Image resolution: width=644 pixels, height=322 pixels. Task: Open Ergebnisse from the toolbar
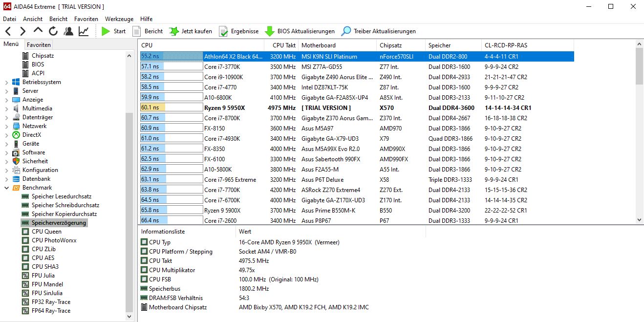[x=239, y=31]
